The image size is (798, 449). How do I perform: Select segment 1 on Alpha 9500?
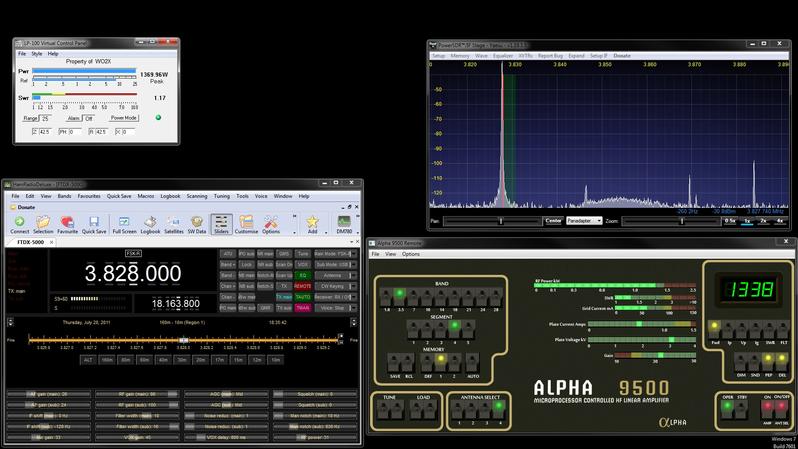(x=413, y=329)
